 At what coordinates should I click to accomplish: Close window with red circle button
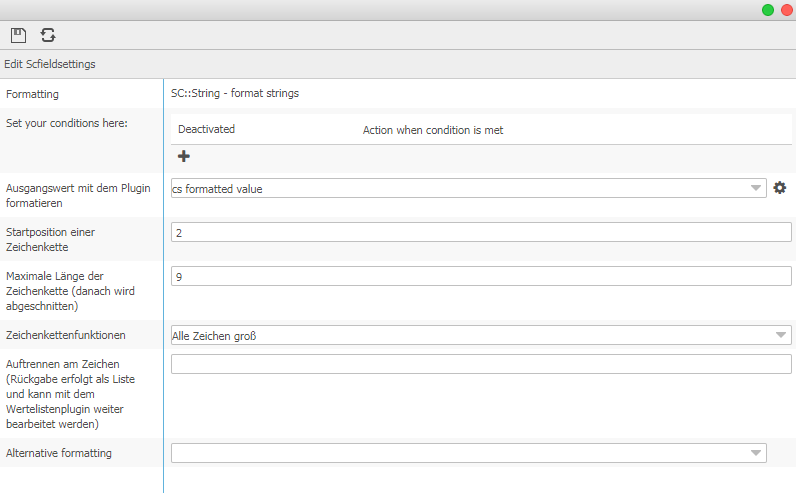pyautogui.click(x=786, y=10)
